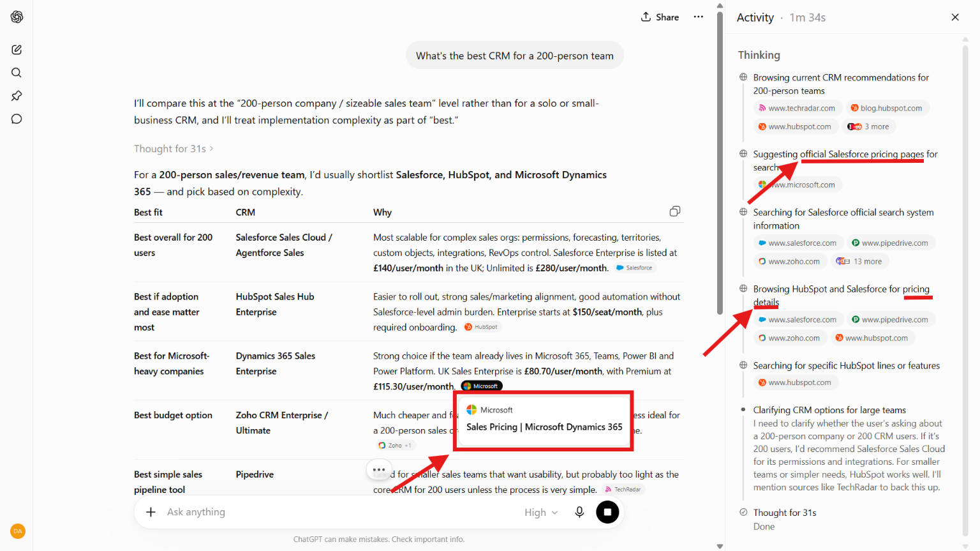The width and height of the screenshot is (980, 551).
Task: Click the globe icon beside 'Searching for Salesforce official search'
Action: tap(743, 212)
